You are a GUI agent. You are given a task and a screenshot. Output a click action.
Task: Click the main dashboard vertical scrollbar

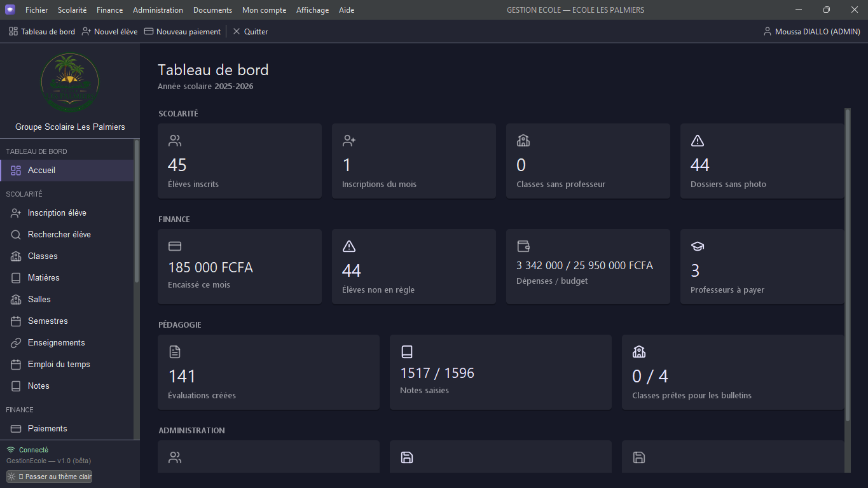tap(847, 265)
